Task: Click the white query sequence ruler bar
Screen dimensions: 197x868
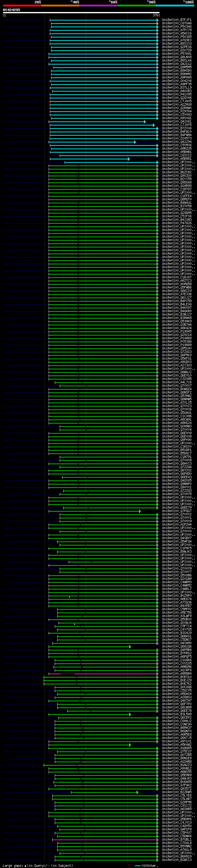Action: point(81,12)
